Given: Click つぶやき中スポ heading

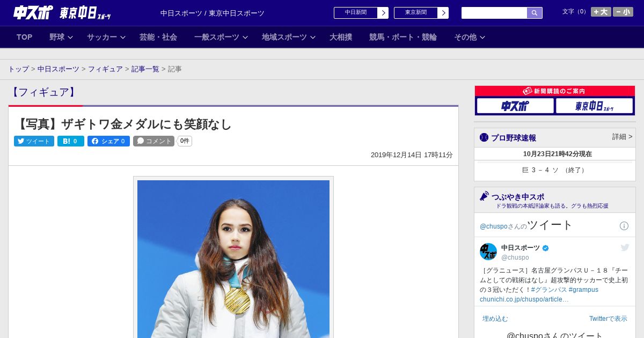Looking at the screenshot, I should 518,197.
